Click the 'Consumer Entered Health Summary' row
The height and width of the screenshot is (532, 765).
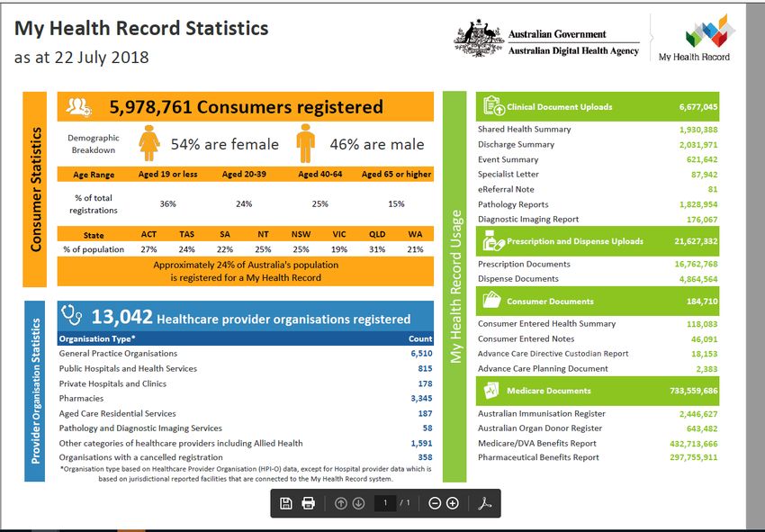click(598, 323)
